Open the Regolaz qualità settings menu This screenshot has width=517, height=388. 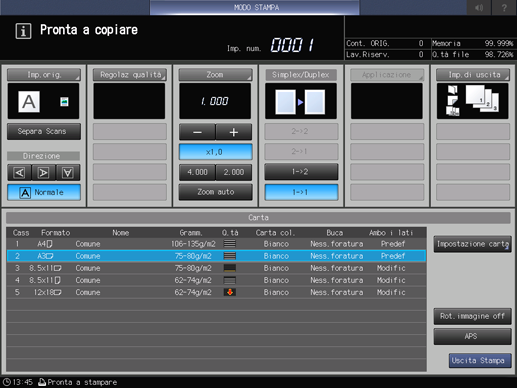click(x=130, y=75)
